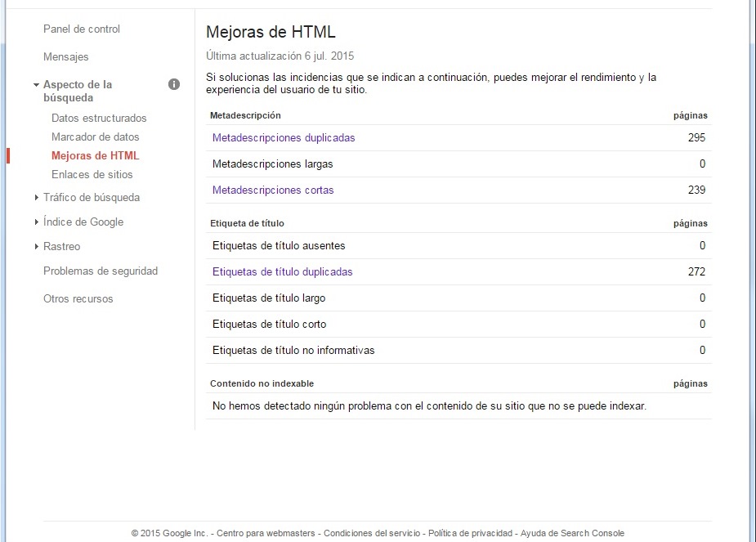Viewport: 756px width, 542px height.
Task: Click the Contenido no indexable header
Action: pyautogui.click(x=262, y=383)
